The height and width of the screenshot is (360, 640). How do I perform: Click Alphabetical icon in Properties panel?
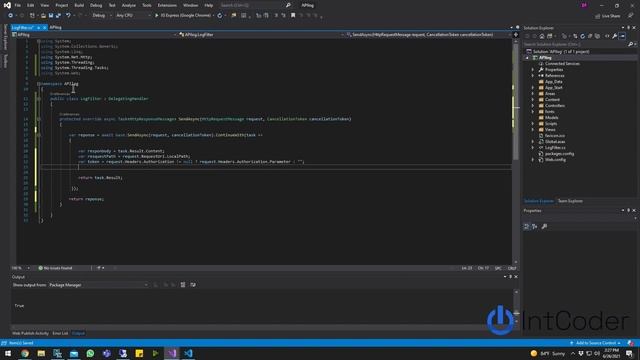tap(535, 227)
